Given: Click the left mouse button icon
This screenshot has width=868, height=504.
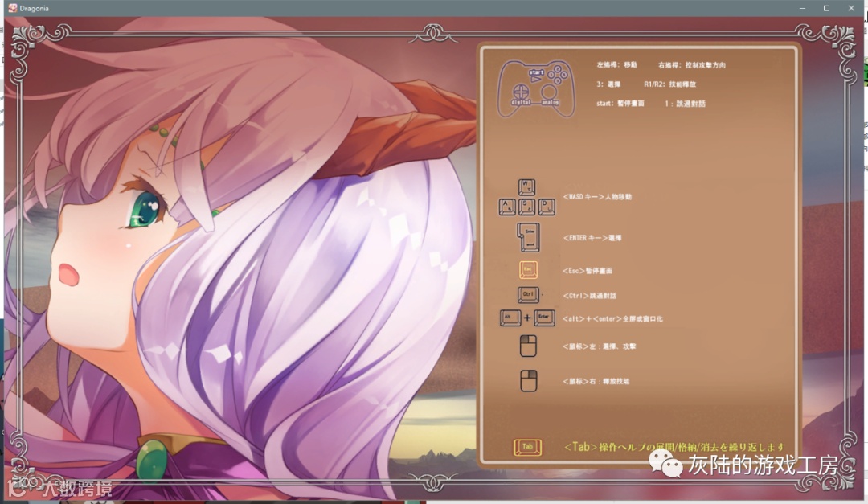Looking at the screenshot, I should [x=528, y=346].
